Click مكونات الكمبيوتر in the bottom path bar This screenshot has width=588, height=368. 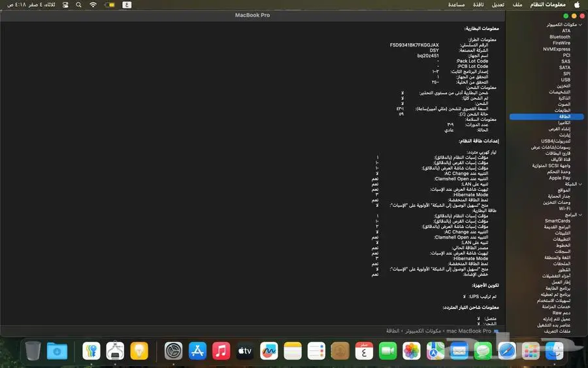point(423,331)
